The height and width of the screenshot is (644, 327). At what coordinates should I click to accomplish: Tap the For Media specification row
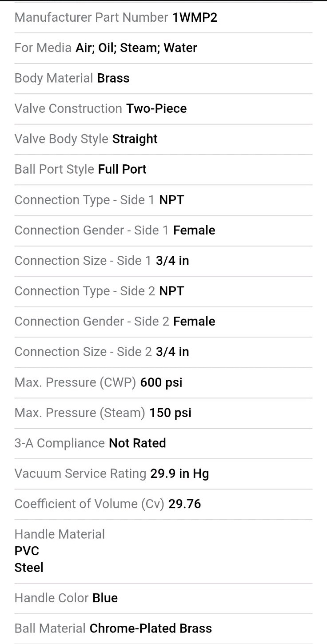pyautogui.click(x=163, y=48)
